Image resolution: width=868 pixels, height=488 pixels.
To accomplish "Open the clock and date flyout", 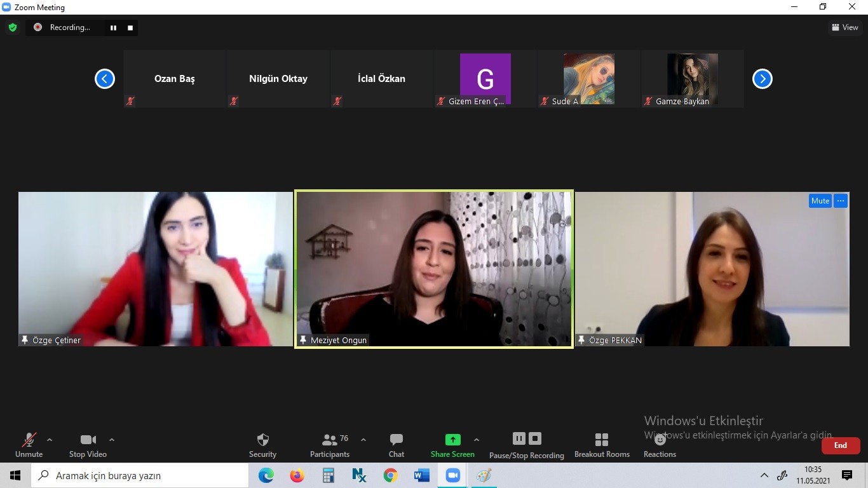I will coord(813,475).
